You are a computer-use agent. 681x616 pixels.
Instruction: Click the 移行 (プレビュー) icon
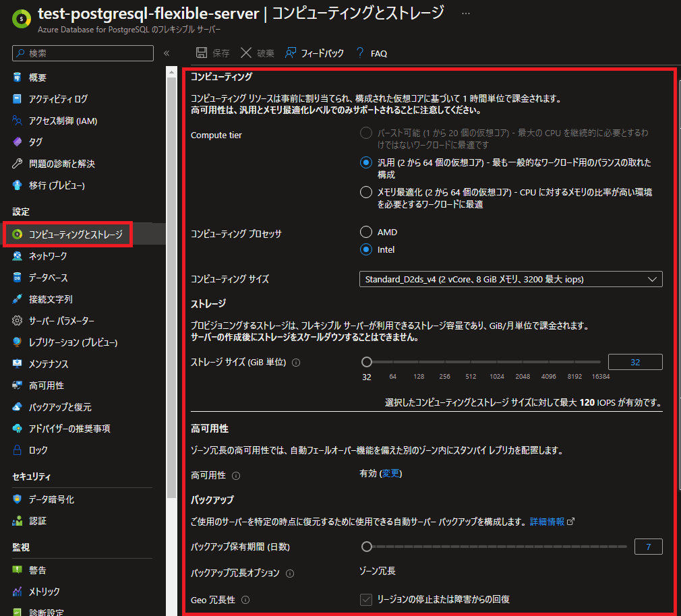(17, 185)
